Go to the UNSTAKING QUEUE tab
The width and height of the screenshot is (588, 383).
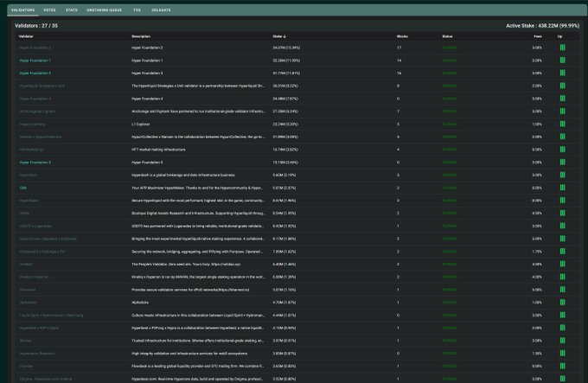105,10
